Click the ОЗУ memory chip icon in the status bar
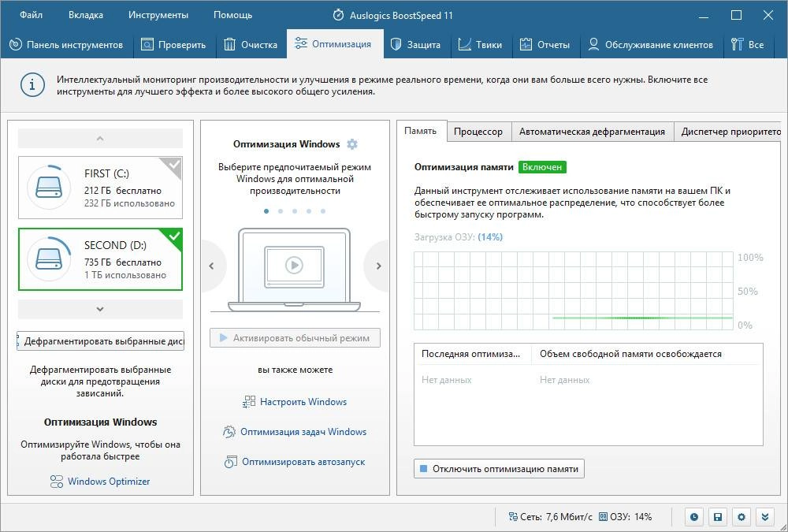 click(604, 517)
